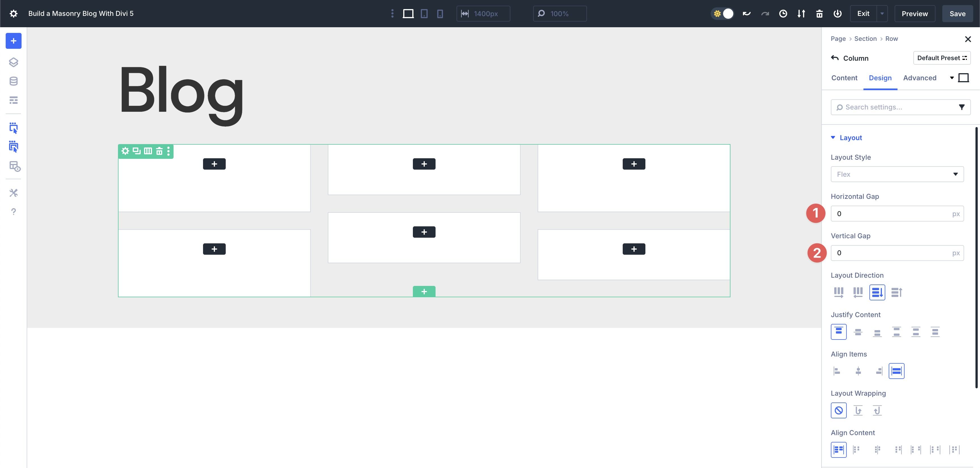This screenshot has width=980, height=468.
Task: Open row settings gear in green toolbar
Action: [125, 151]
